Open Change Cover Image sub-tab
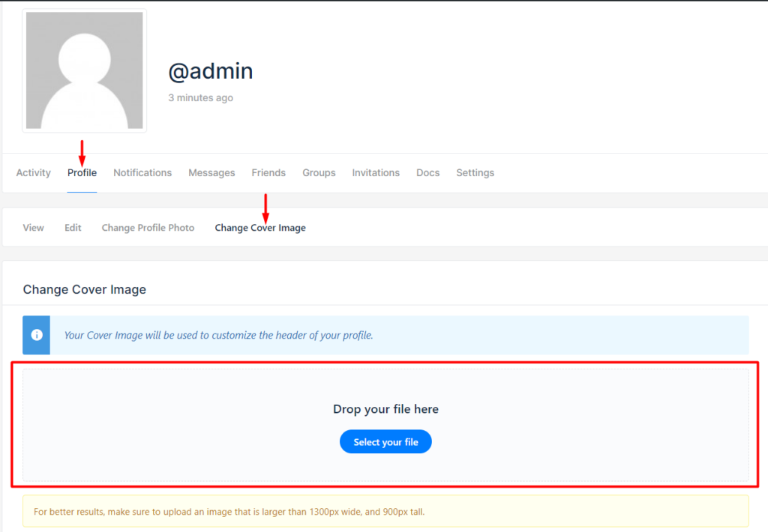 point(260,228)
